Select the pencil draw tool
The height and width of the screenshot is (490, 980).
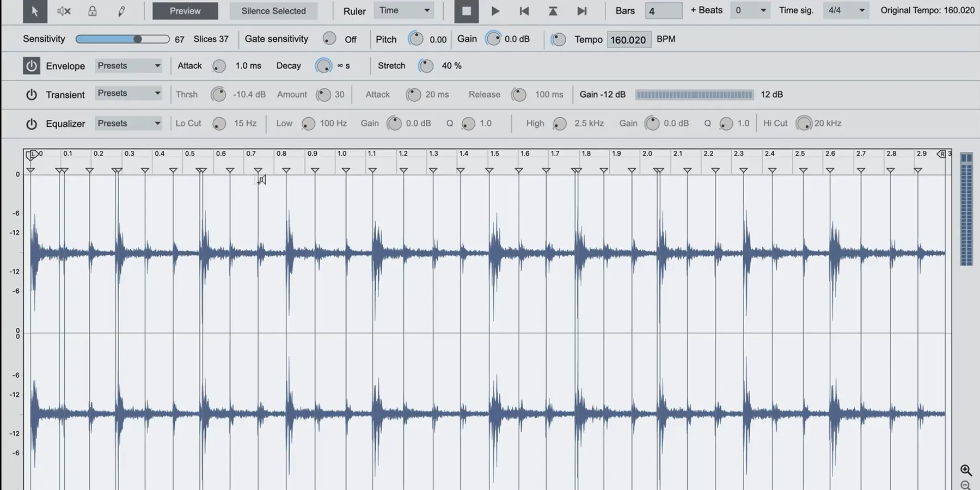(121, 11)
